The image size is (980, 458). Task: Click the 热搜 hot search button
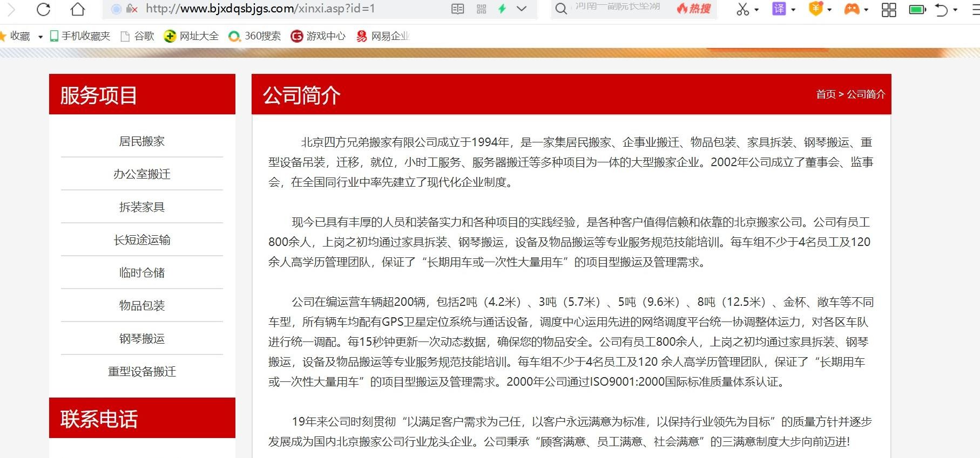click(694, 9)
